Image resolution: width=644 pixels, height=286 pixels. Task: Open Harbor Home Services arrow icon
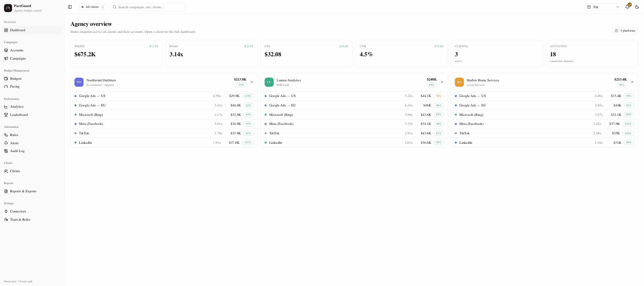632,82
